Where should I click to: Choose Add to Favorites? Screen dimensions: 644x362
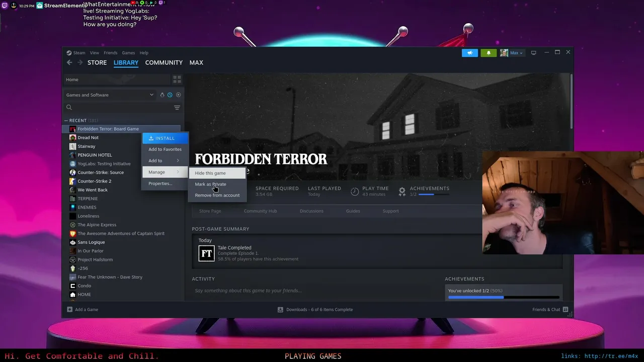pyautogui.click(x=165, y=149)
